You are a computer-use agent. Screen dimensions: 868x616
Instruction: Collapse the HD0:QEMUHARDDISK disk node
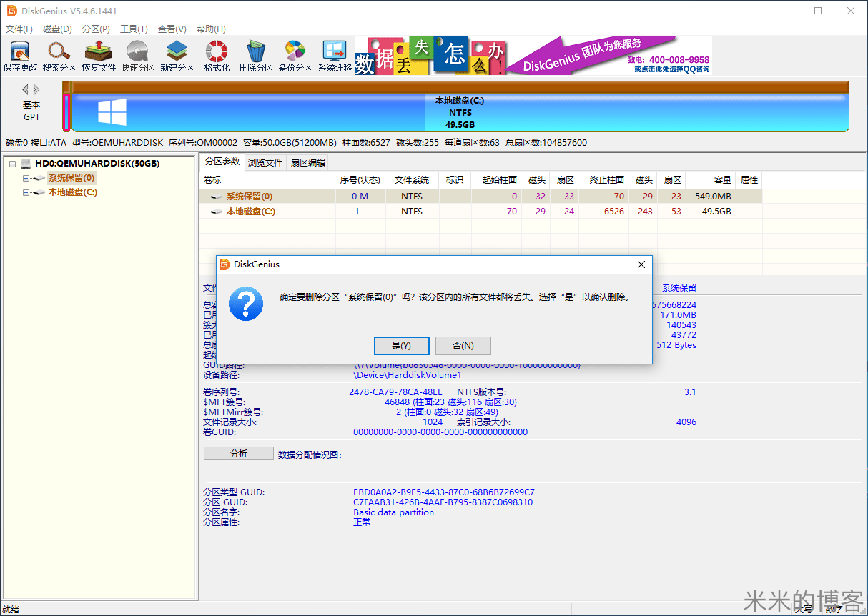click(x=11, y=163)
